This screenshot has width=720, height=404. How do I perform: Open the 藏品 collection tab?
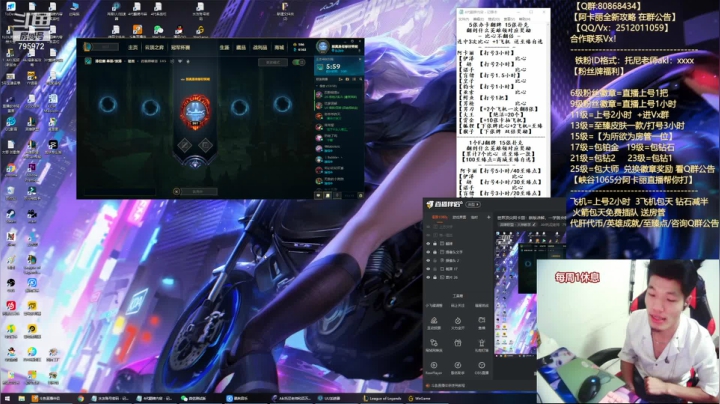click(x=241, y=47)
